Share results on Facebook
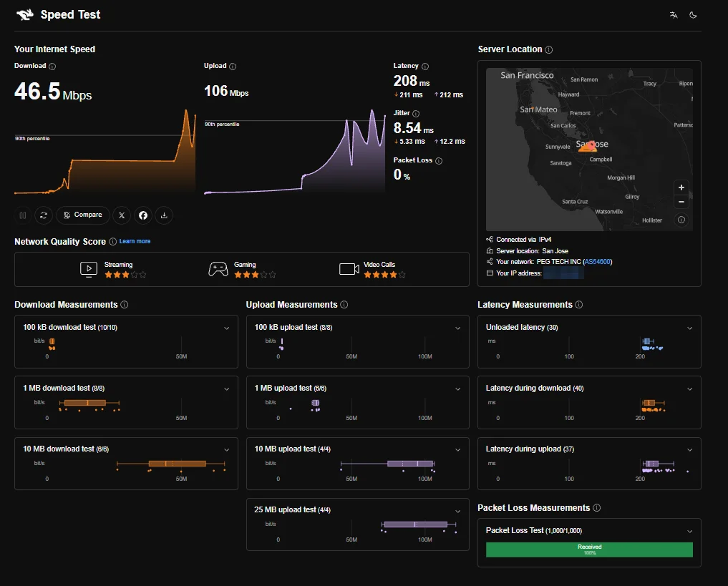The image size is (728, 586). [x=143, y=215]
